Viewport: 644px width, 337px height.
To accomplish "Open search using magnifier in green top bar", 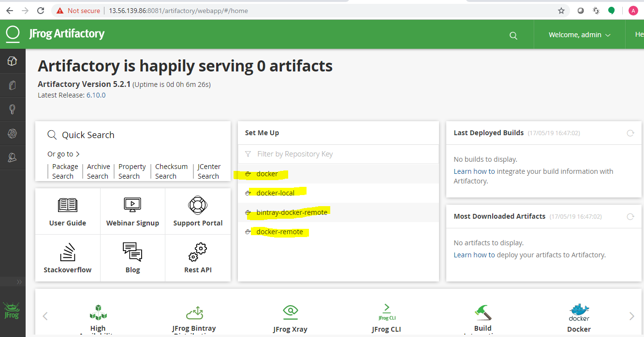I will click(x=513, y=34).
